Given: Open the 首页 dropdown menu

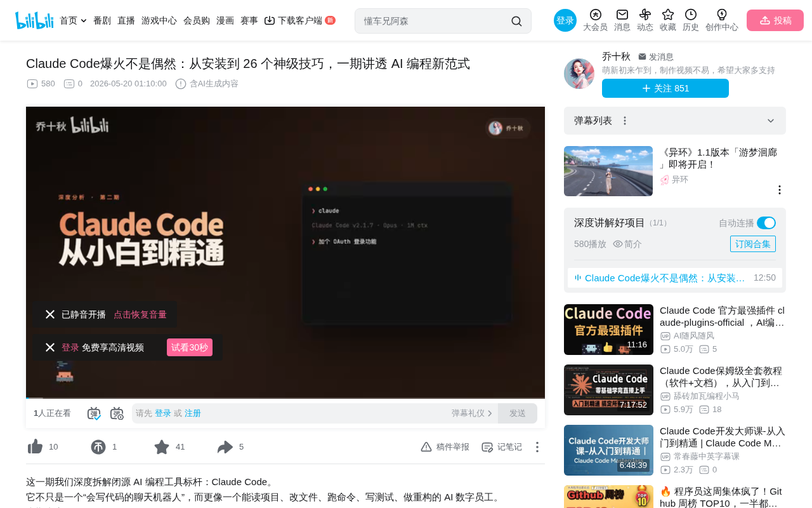Looking at the screenshot, I should (73, 20).
